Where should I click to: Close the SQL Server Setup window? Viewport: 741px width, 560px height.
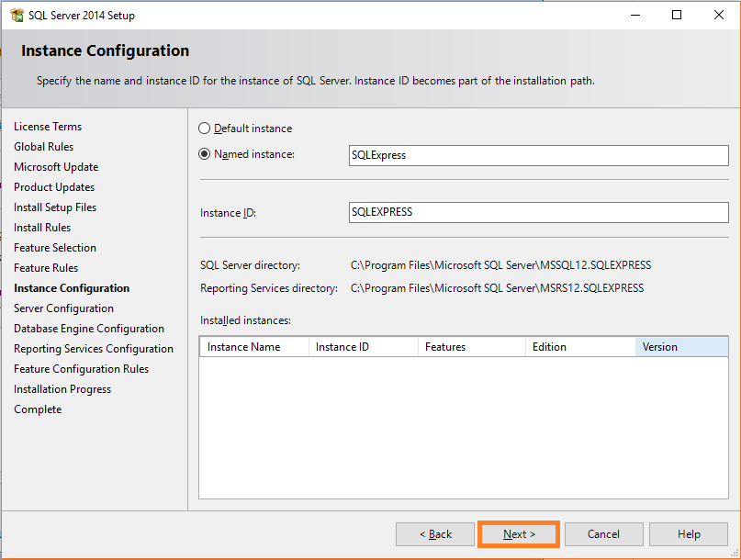click(719, 15)
